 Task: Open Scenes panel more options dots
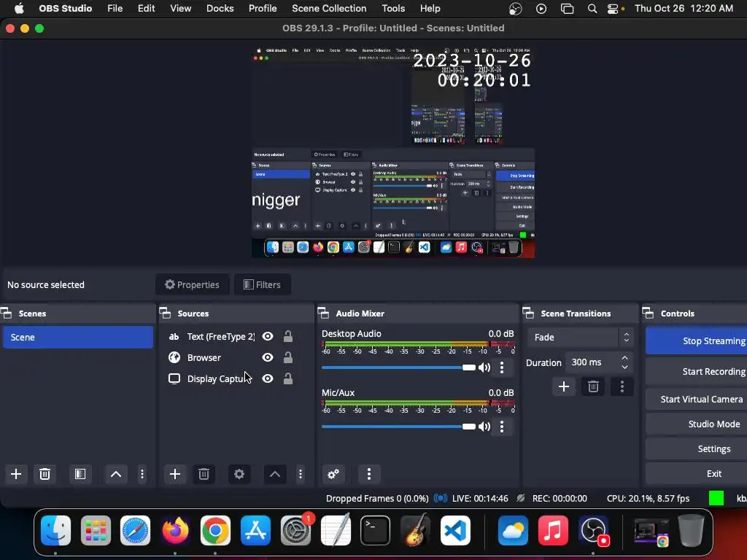coord(142,474)
